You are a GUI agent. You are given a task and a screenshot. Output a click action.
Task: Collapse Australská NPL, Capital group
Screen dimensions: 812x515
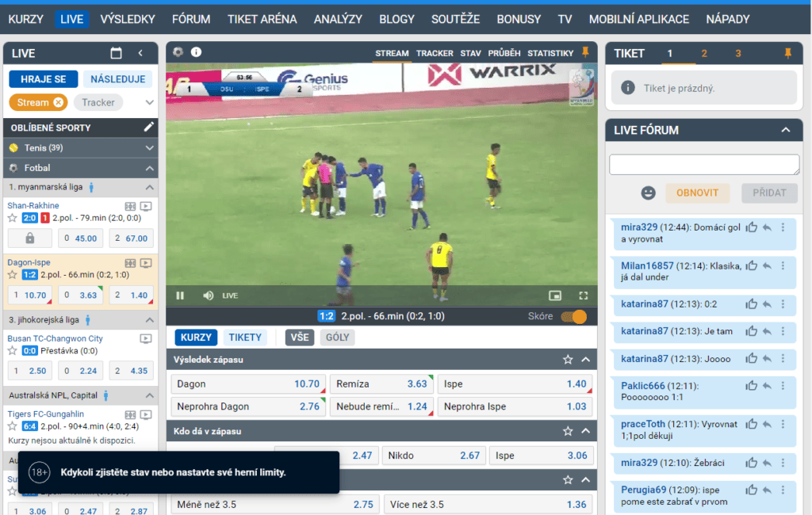point(149,396)
